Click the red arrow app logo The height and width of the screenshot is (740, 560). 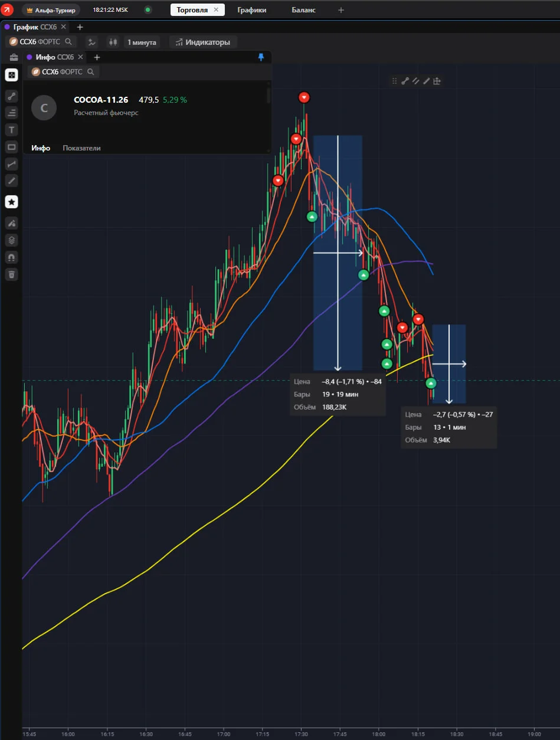(x=8, y=10)
